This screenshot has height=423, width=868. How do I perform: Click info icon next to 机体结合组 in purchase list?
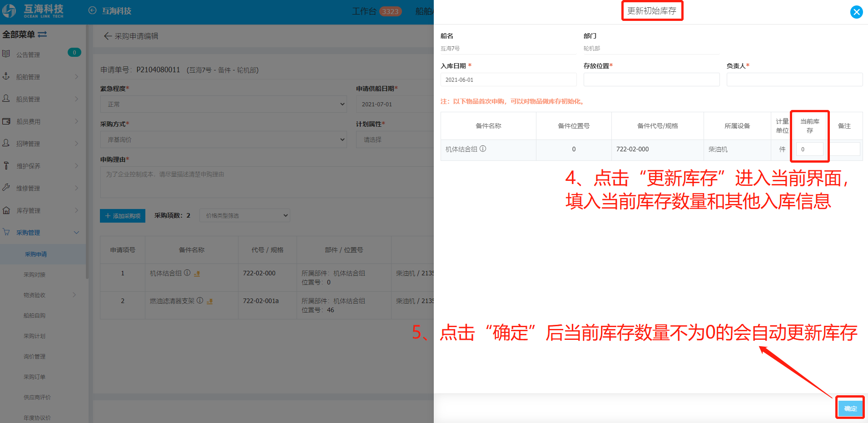pyautogui.click(x=187, y=273)
